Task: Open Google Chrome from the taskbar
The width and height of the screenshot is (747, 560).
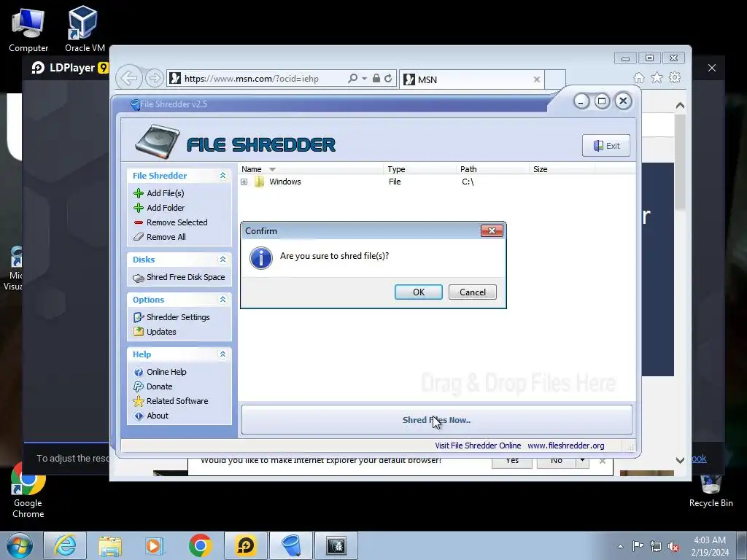Action: point(200,545)
